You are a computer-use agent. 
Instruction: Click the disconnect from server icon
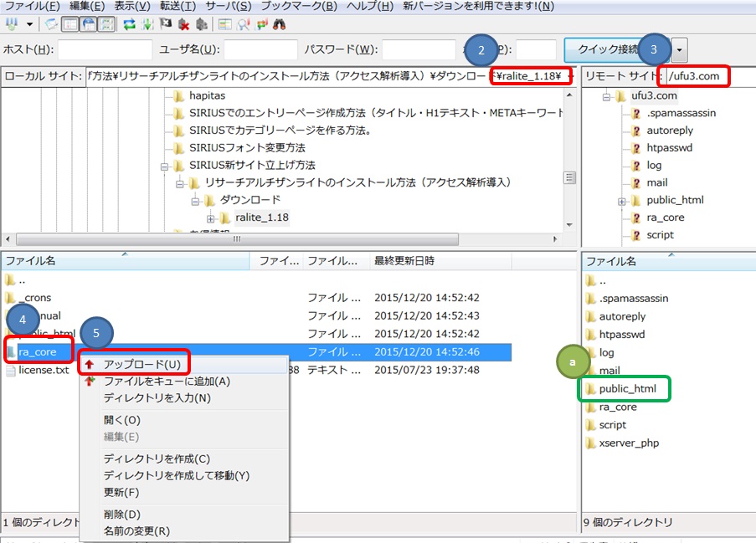[183, 24]
